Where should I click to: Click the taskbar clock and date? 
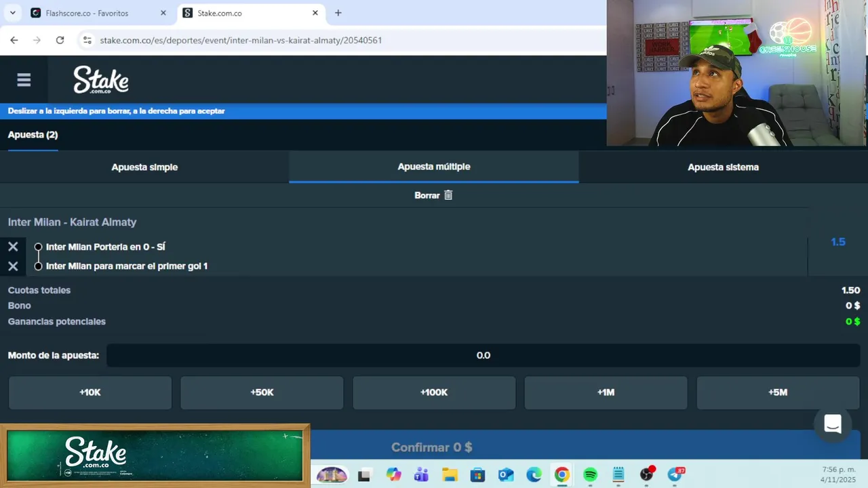[x=839, y=474]
